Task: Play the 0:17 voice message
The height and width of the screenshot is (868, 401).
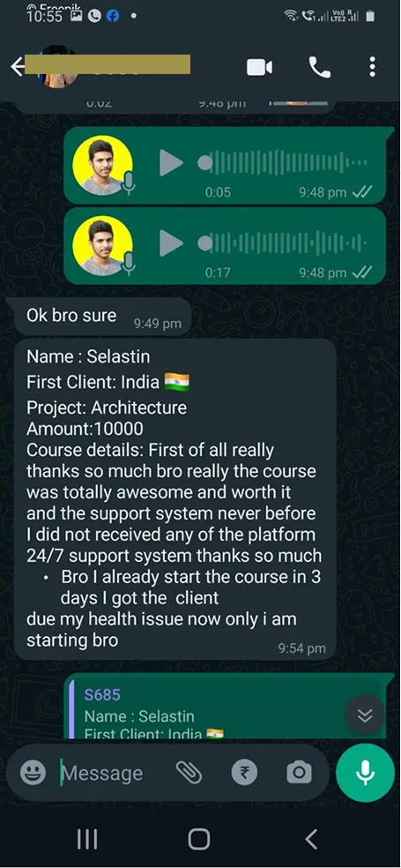Action: 171,243
